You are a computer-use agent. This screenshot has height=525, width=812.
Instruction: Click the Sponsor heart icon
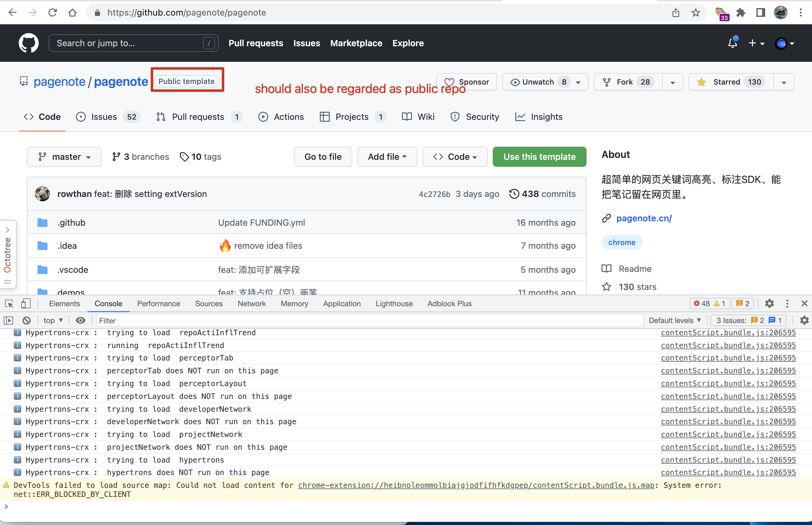[x=450, y=82]
